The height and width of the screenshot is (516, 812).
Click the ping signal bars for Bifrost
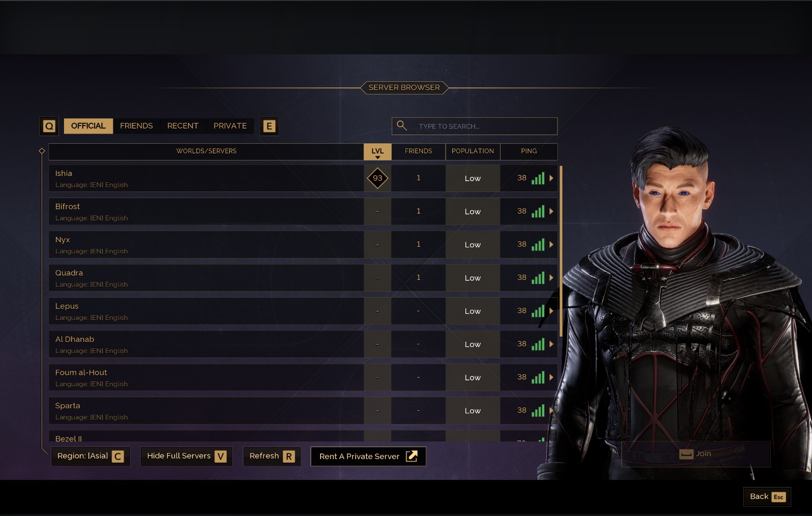point(538,211)
